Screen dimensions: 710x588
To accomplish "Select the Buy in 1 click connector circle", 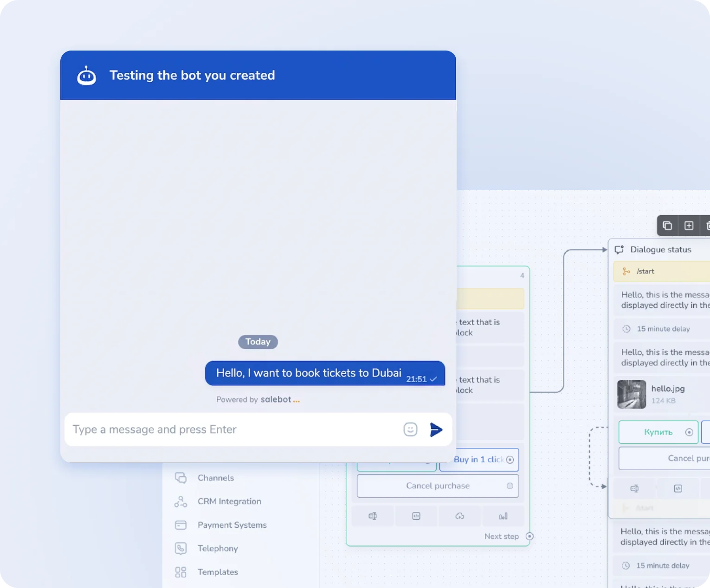I will (510, 460).
